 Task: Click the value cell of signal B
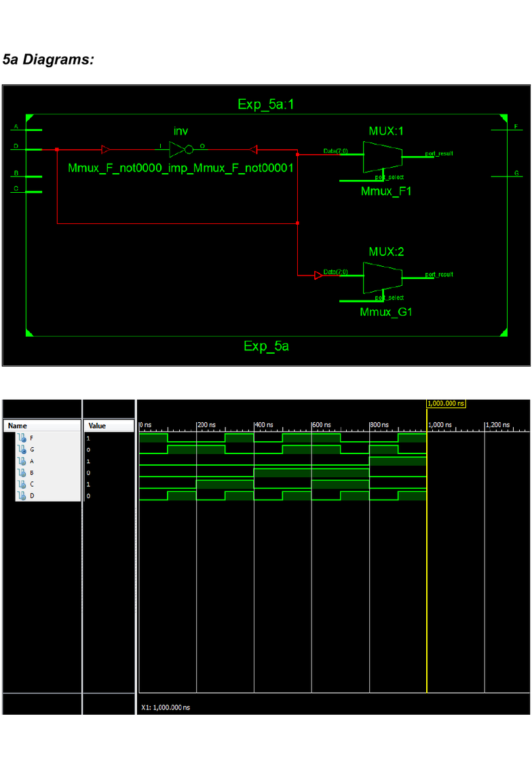click(109, 472)
